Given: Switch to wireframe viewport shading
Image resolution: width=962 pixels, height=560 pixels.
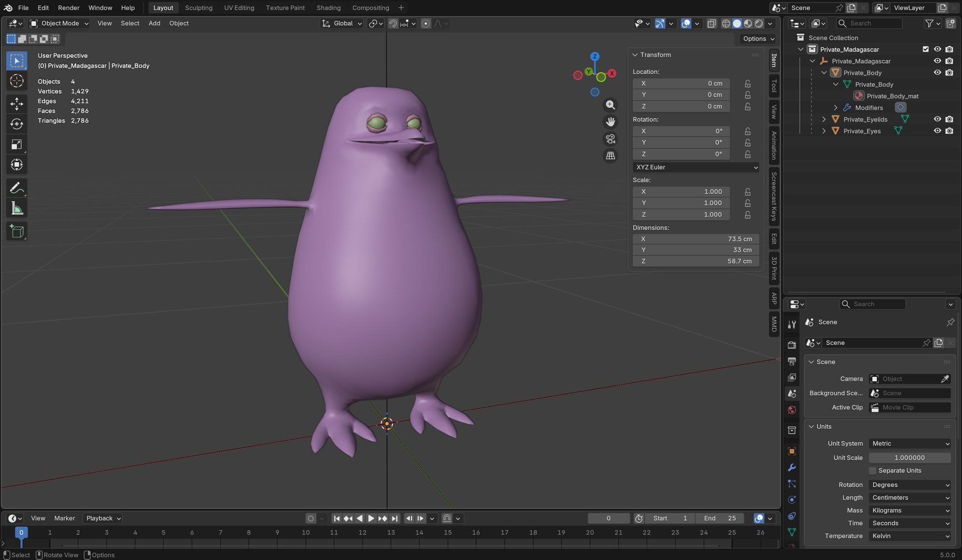Looking at the screenshot, I should tap(726, 23).
